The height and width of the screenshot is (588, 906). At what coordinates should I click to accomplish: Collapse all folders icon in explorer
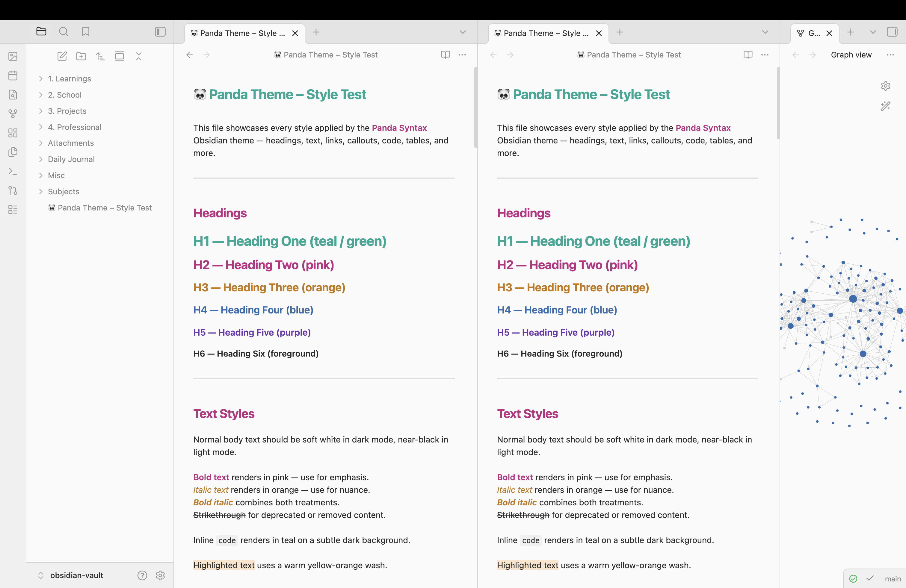pos(138,56)
